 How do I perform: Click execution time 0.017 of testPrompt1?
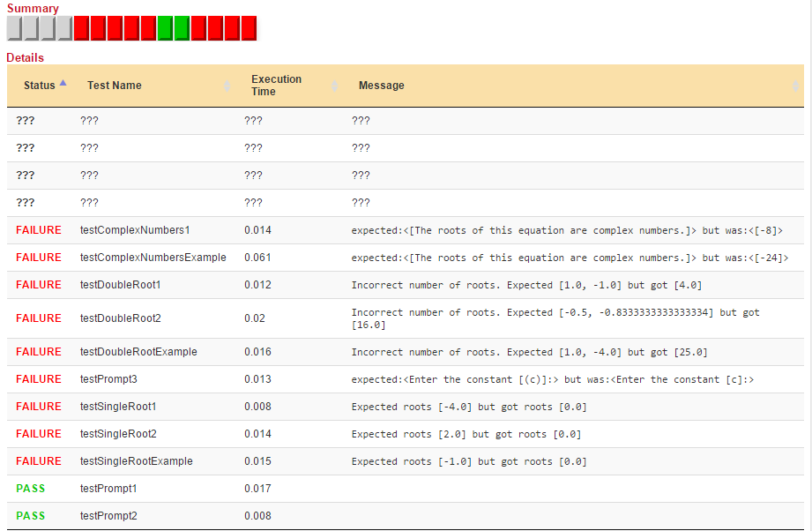click(x=258, y=489)
